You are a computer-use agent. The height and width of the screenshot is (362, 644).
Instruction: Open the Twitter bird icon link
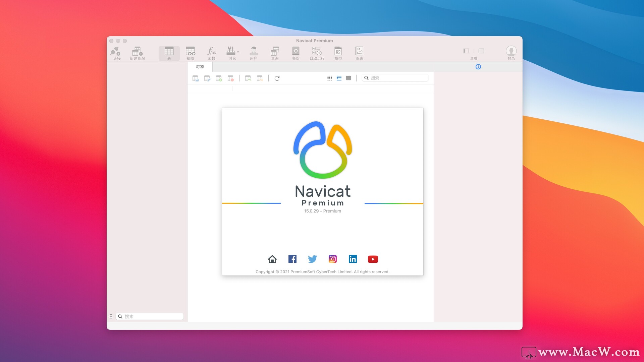point(313,259)
